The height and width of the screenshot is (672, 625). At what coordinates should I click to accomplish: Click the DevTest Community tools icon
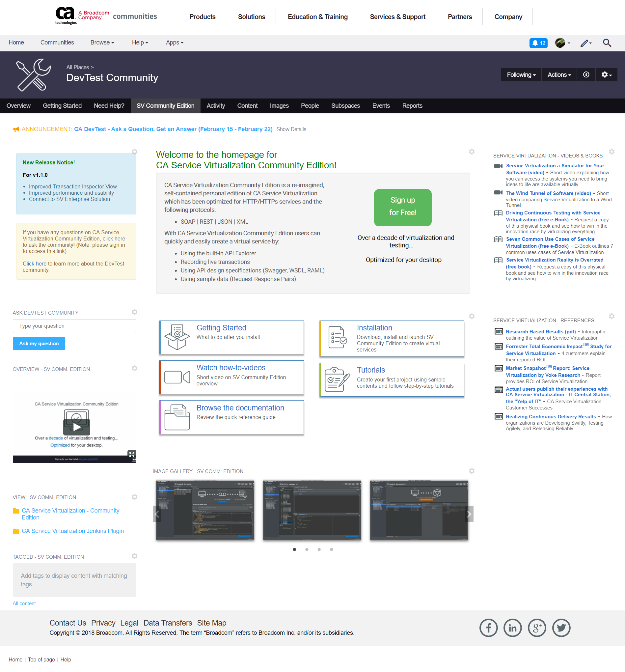click(x=34, y=75)
